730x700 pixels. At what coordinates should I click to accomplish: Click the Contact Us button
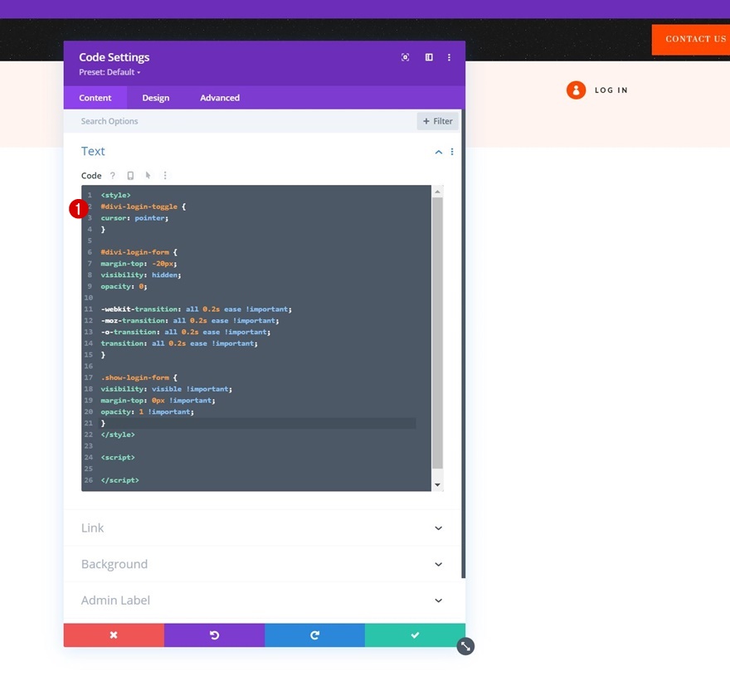pyautogui.click(x=691, y=40)
